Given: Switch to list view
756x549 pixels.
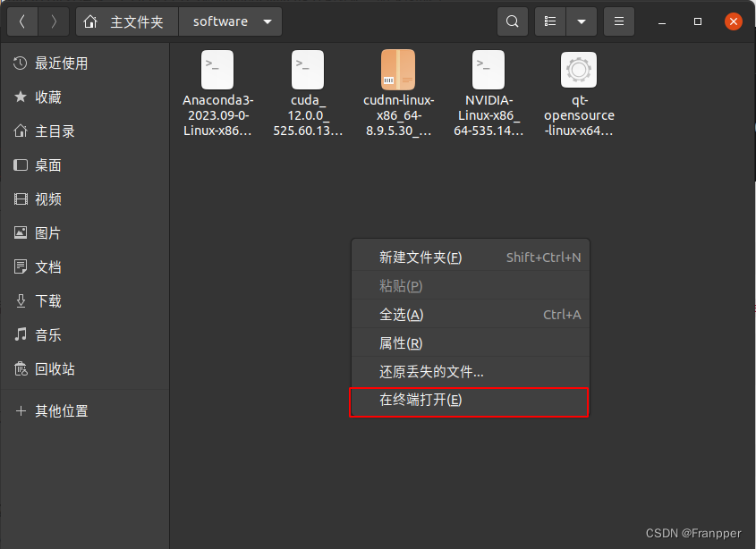Looking at the screenshot, I should pyautogui.click(x=550, y=21).
